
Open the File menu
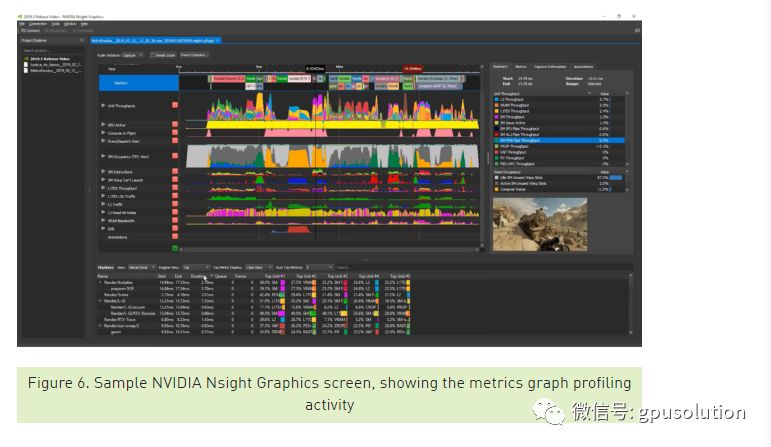(x=22, y=24)
